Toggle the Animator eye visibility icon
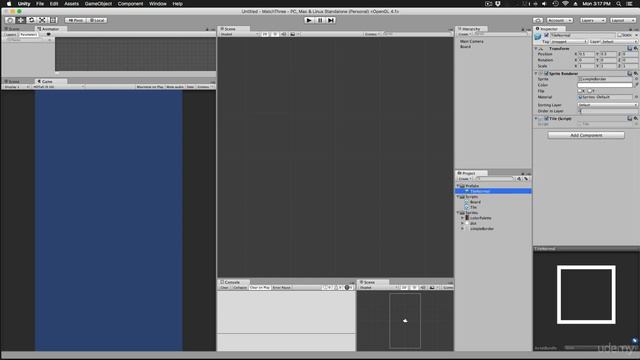This screenshot has width=640, height=360. tap(49, 35)
